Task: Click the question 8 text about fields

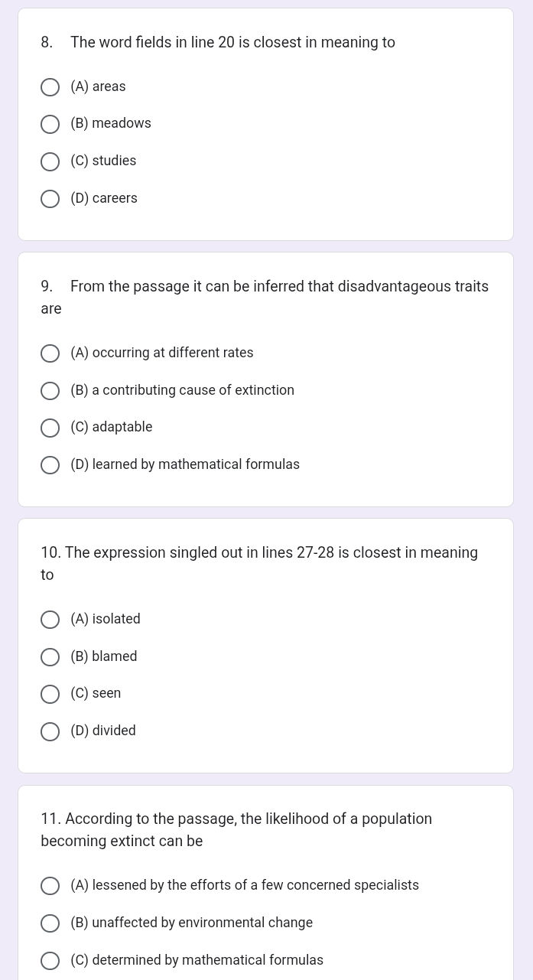Action: [x=232, y=43]
